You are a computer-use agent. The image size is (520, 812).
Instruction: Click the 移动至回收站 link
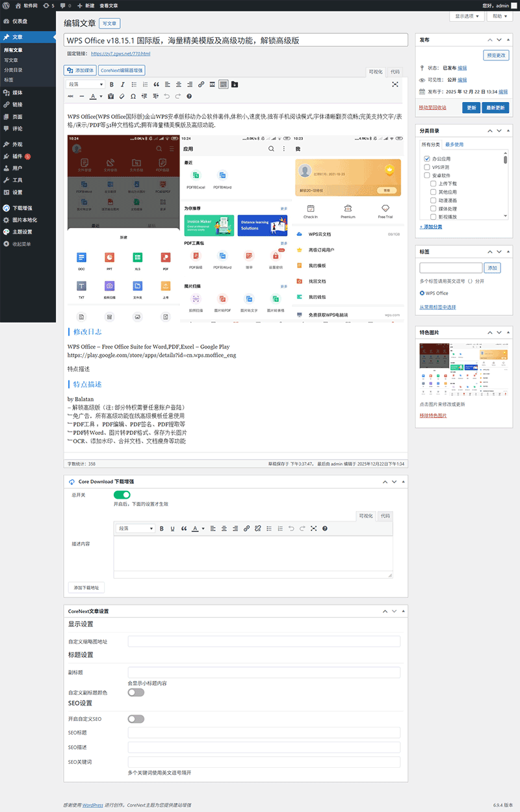coord(432,107)
